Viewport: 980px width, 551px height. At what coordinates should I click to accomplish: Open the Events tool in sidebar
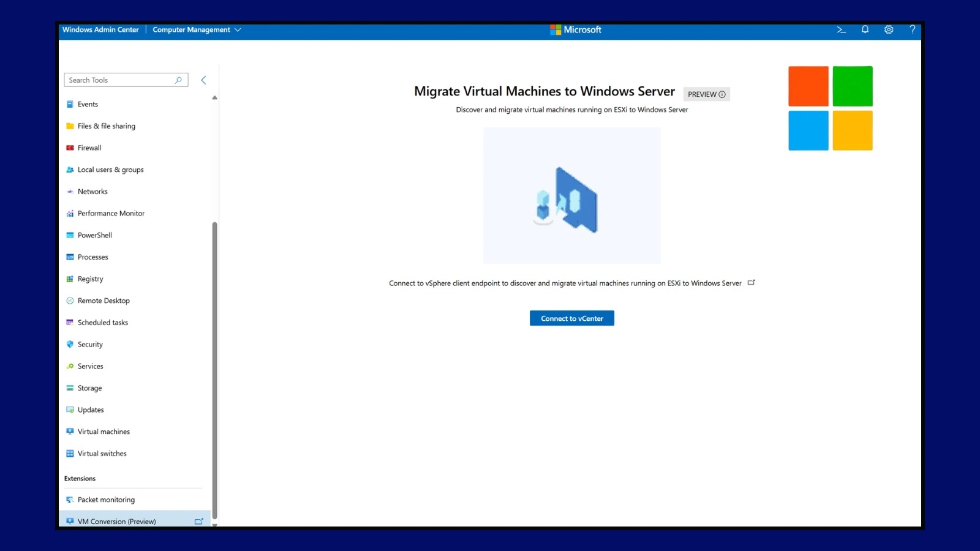click(x=88, y=104)
